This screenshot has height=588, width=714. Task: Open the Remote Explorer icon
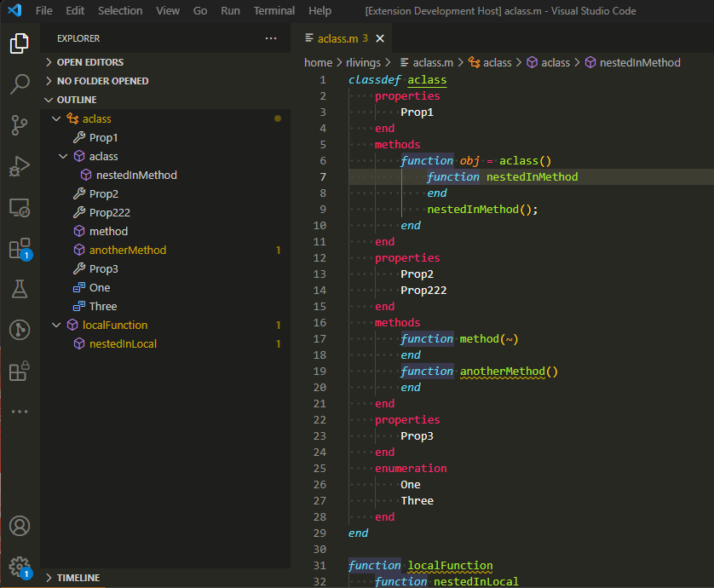(19, 208)
